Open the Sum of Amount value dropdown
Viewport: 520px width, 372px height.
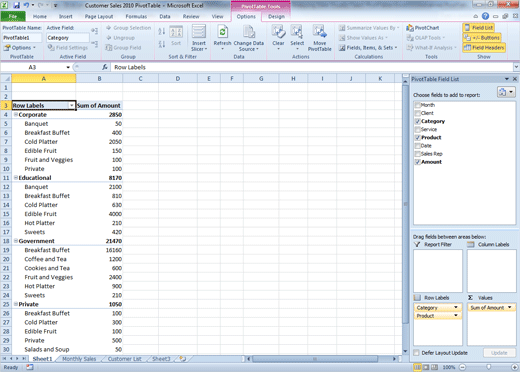(509, 307)
